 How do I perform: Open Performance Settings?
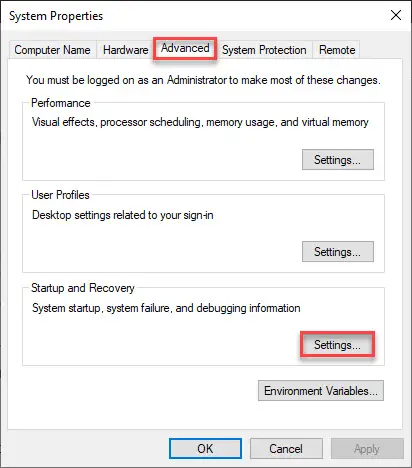(x=338, y=160)
